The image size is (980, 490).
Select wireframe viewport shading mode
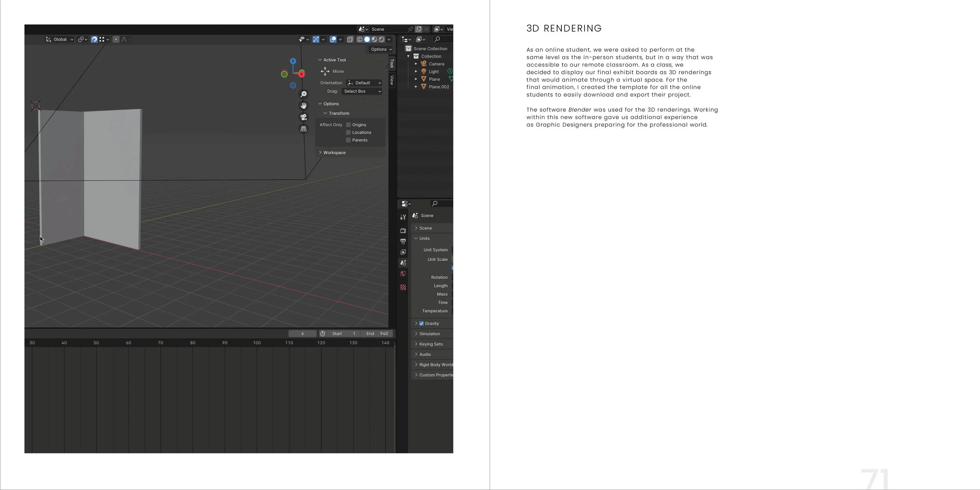(359, 39)
